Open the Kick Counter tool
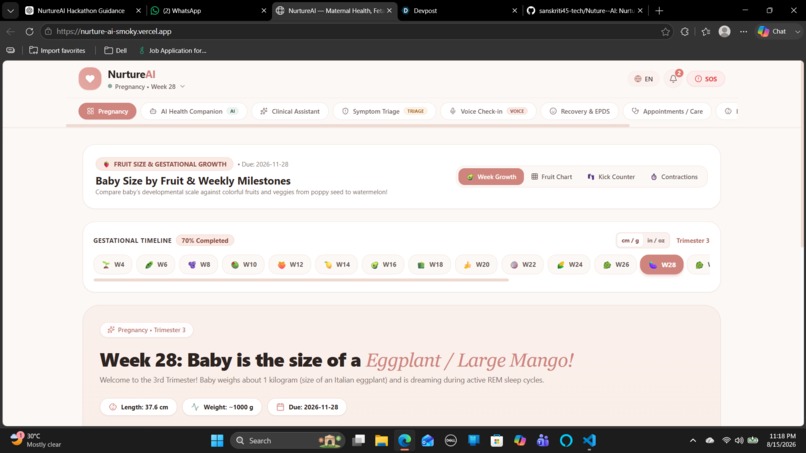The image size is (806, 453). (611, 176)
